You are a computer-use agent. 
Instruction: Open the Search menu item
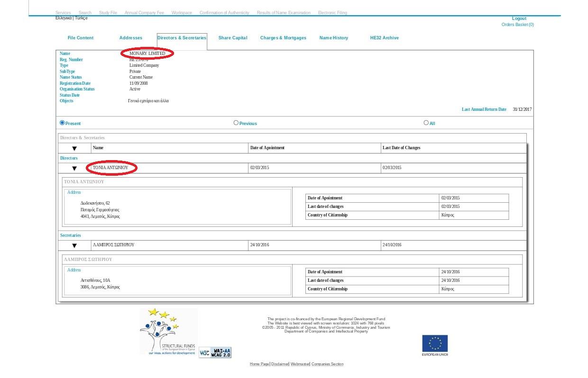pyautogui.click(x=85, y=13)
